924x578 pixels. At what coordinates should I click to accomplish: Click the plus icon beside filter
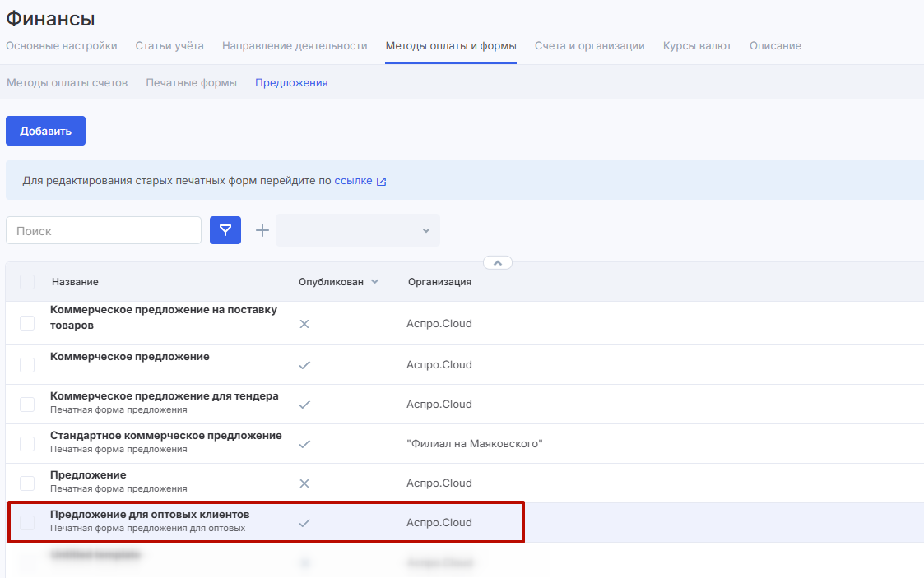262,230
